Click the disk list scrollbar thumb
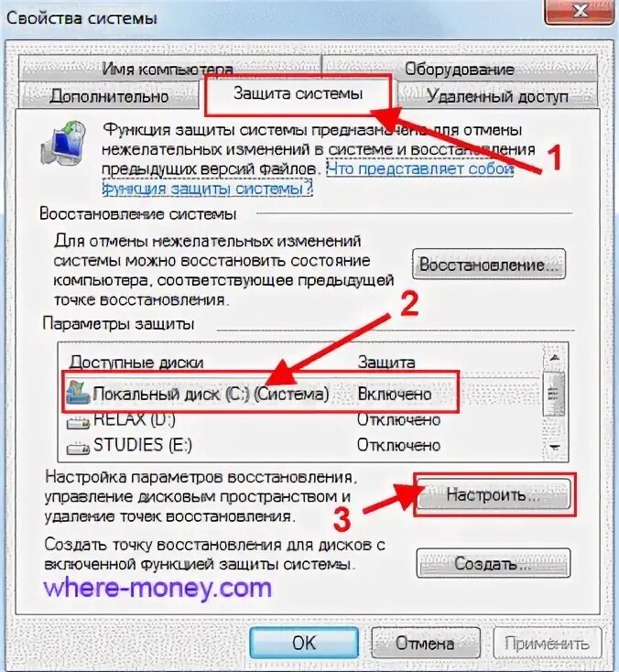This screenshot has height=672, width=619. tap(554, 394)
